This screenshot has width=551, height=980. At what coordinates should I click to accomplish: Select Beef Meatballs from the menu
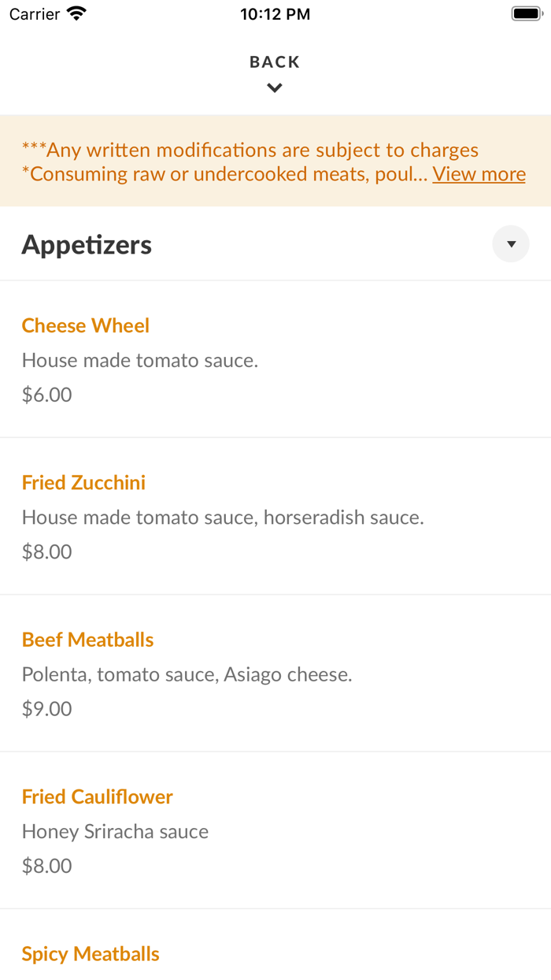tap(87, 640)
